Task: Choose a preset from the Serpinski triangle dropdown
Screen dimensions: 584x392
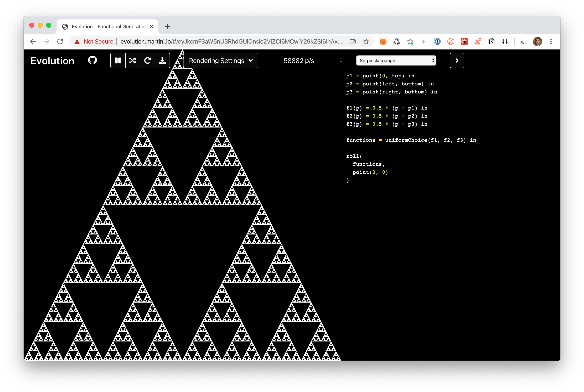Action: [x=396, y=60]
